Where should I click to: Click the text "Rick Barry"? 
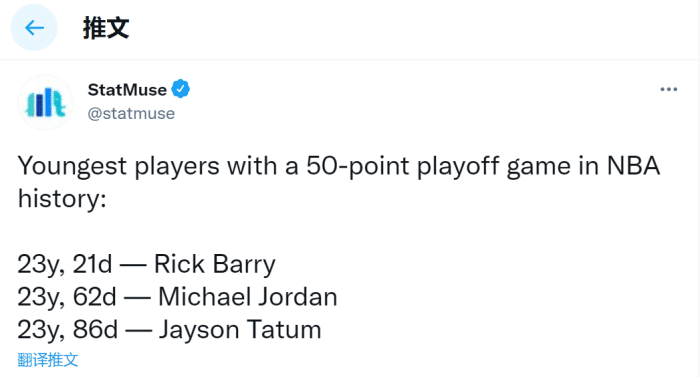coord(215,264)
